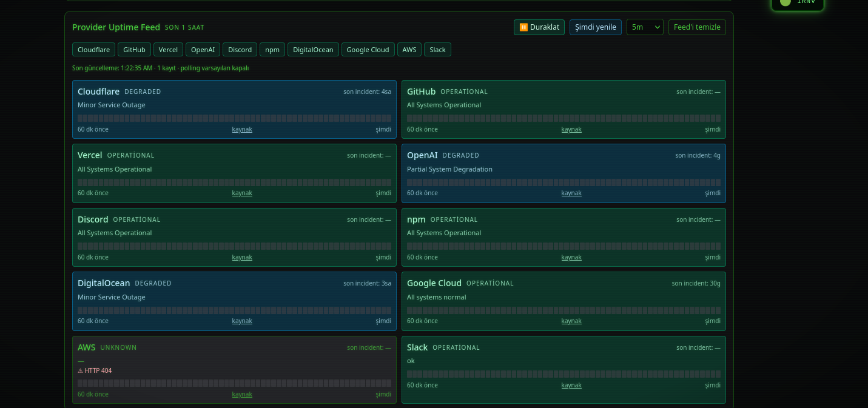Image resolution: width=868 pixels, height=408 pixels.
Task: Toggle the Cloudflare provider filter chip
Action: tap(93, 50)
